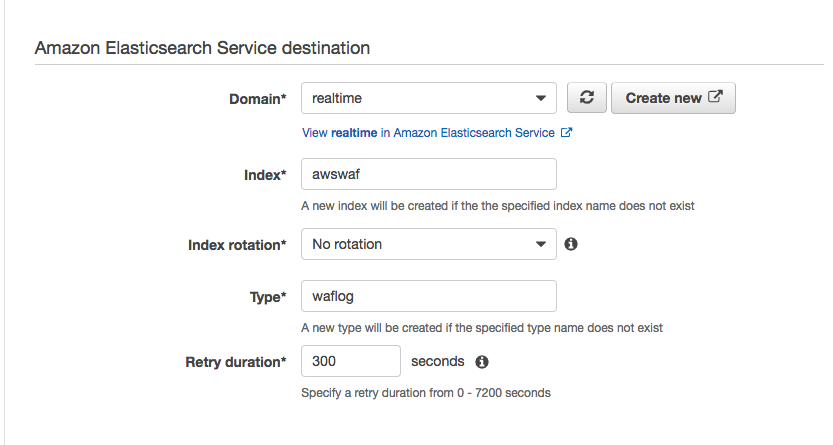Screen dimensions: 833x445
Task: Click the arrow of the Domain dropdown
Action: pyautogui.click(x=541, y=98)
